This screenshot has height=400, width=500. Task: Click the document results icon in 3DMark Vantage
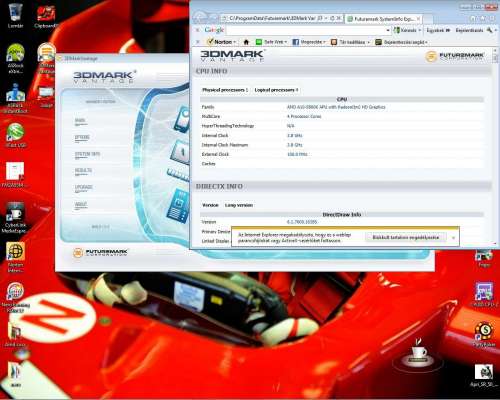pos(179,206)
